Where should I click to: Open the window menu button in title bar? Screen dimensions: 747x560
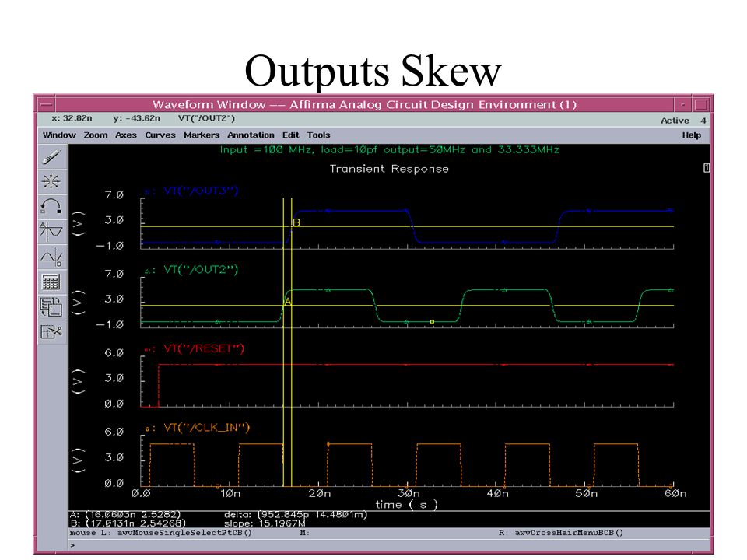47,104
